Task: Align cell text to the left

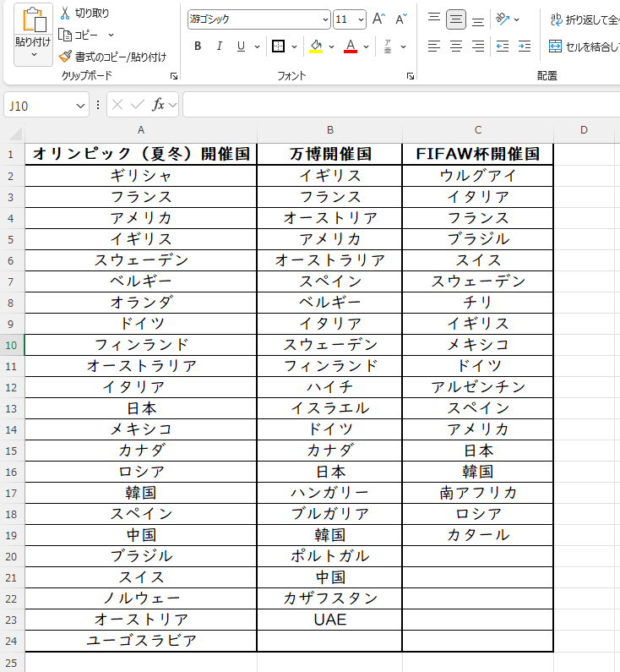Action: (x=434, y=46)
